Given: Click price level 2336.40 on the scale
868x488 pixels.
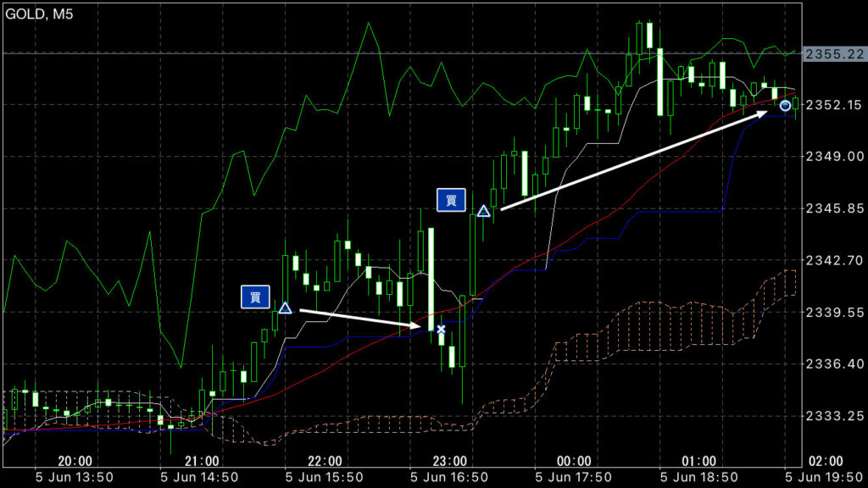Looking at the screenshot, I should 834,364.
